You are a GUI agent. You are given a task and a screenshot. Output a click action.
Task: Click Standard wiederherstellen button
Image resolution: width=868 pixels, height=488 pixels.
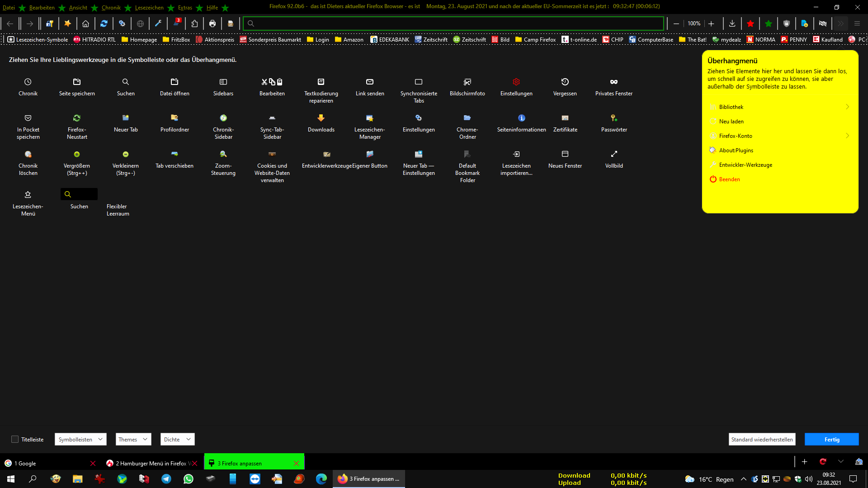point(762,439)
